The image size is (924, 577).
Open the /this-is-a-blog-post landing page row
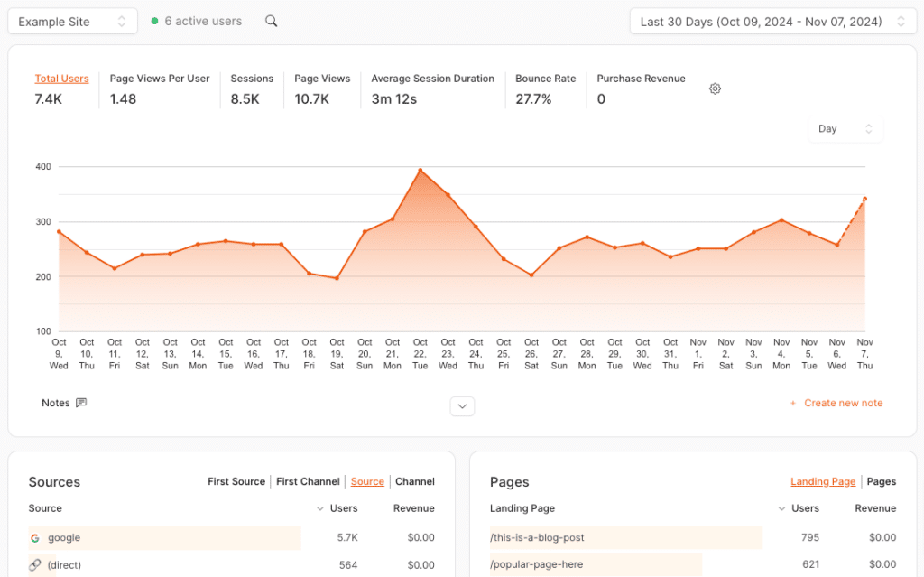coord(537,538)
